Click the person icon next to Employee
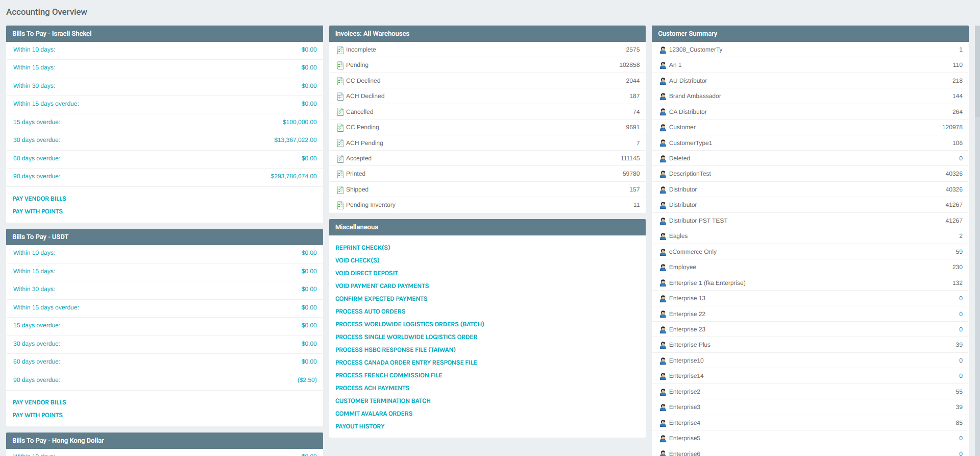Image resolution: width=980 pixels, height=456 pixels. [x=663, y=268]
